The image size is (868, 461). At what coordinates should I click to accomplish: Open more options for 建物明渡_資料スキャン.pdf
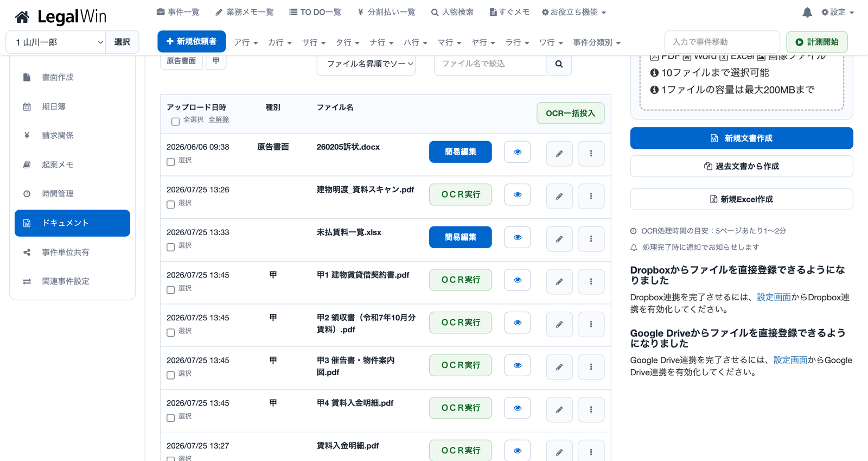[x=591, y=196]
